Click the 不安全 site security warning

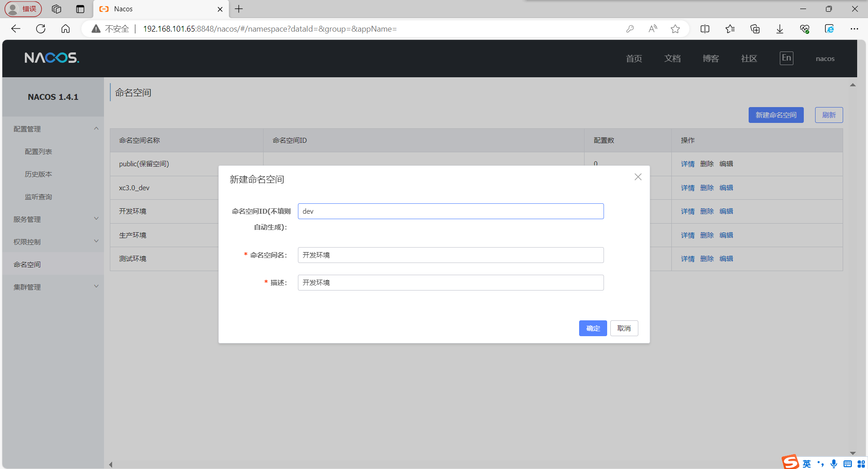tap(110, 29)
